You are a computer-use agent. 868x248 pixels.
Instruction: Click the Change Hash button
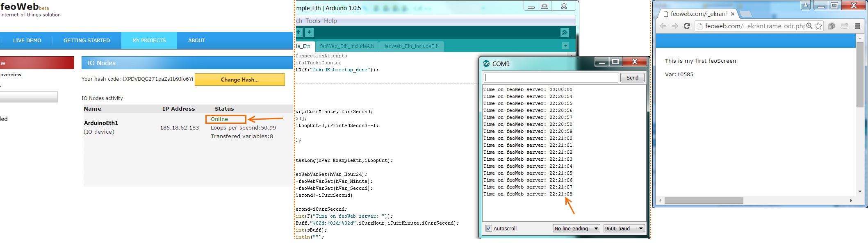[x=240, y=80]
